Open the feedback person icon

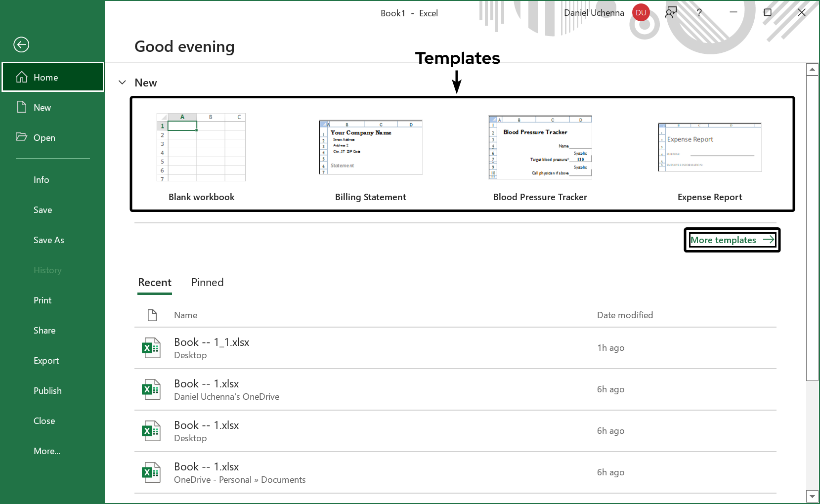[x=671, y=13]
